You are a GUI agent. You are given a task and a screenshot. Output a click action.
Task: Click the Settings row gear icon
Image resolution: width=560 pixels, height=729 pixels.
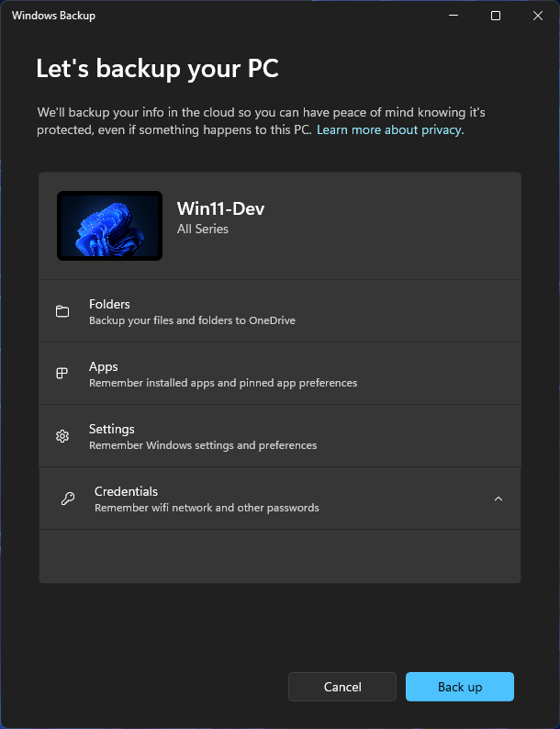point(62,435)
